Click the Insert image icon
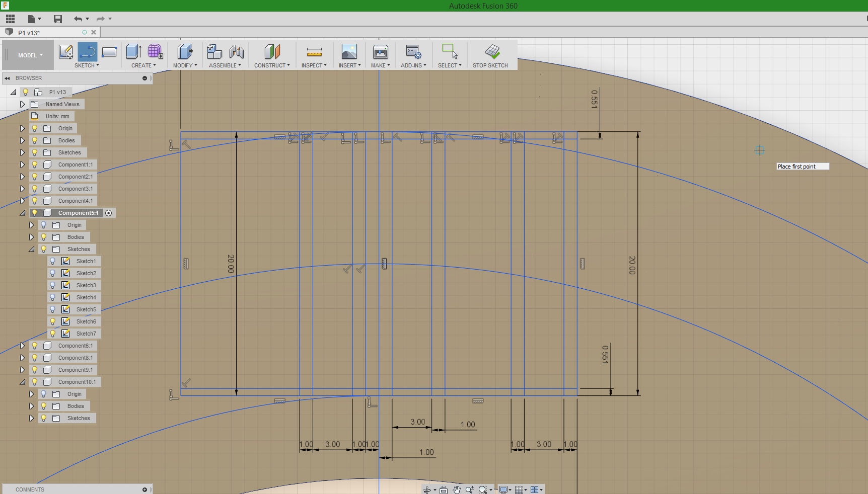 point(349,51)
